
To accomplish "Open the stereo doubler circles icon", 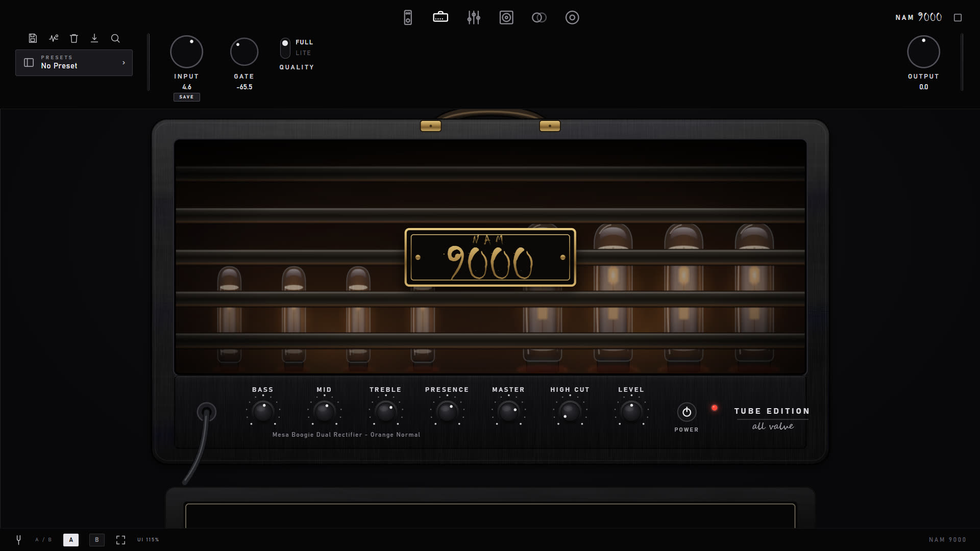I will (539, 17).
